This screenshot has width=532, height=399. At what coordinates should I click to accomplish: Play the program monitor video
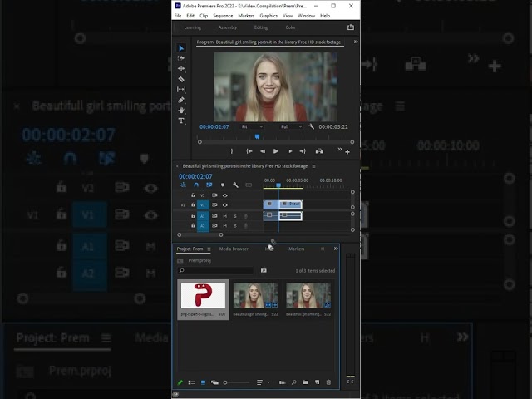276,151
